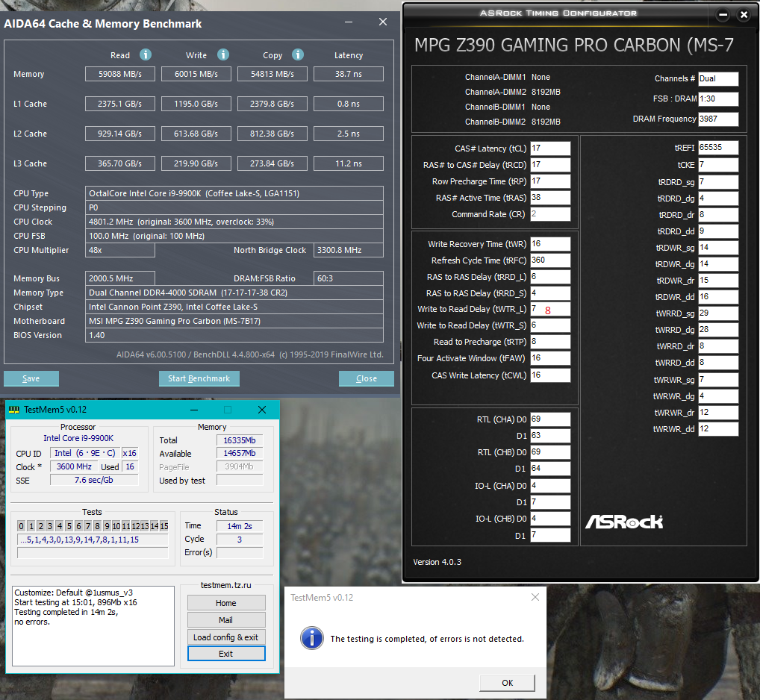The height and width of the screenshot is (700, 760).
Task: Click the DRAM Frequency field showing 3987
Action: coord(718,119)
